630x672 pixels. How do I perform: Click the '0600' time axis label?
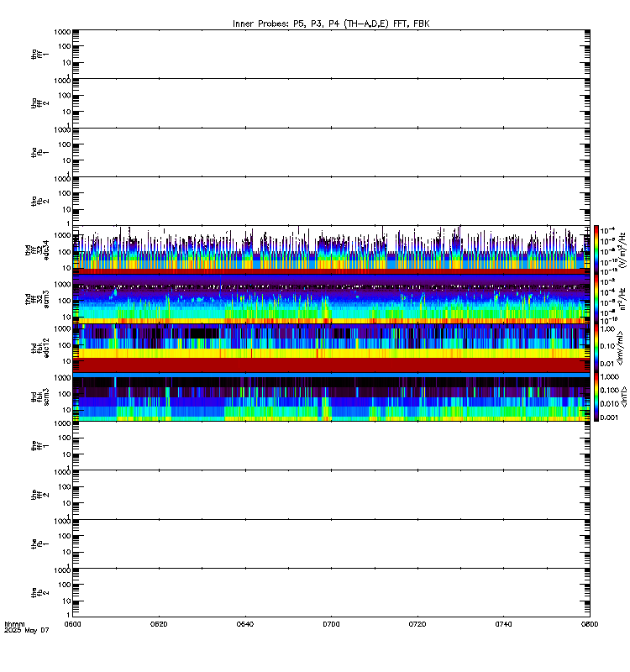(x=72, y=624)
